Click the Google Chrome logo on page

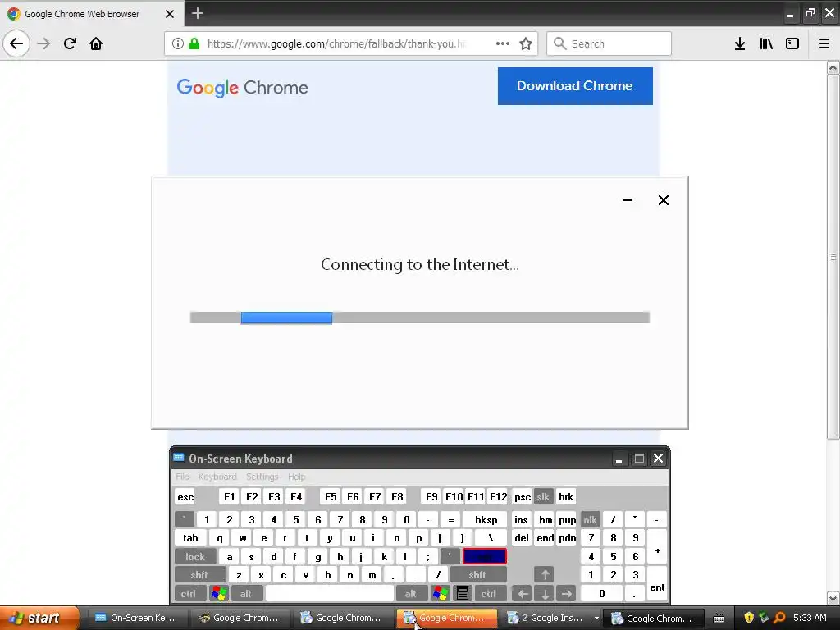click(x=242, y=87)
